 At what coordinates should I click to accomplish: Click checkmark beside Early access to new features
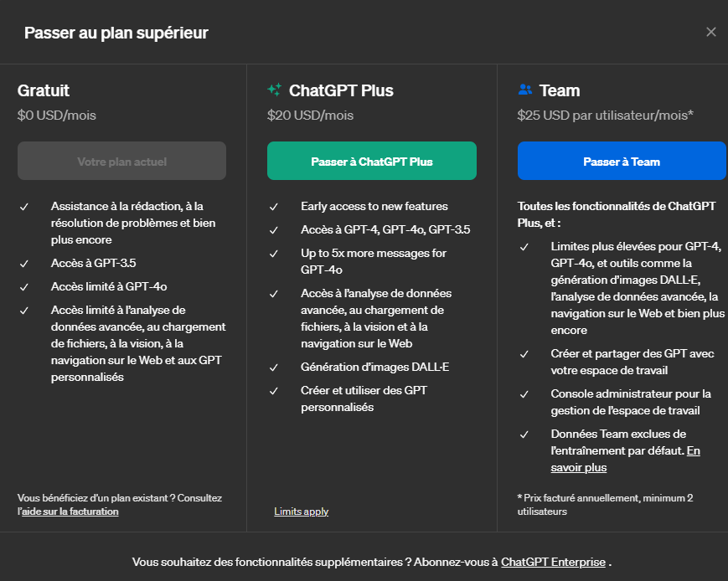(x=274, y=207)
